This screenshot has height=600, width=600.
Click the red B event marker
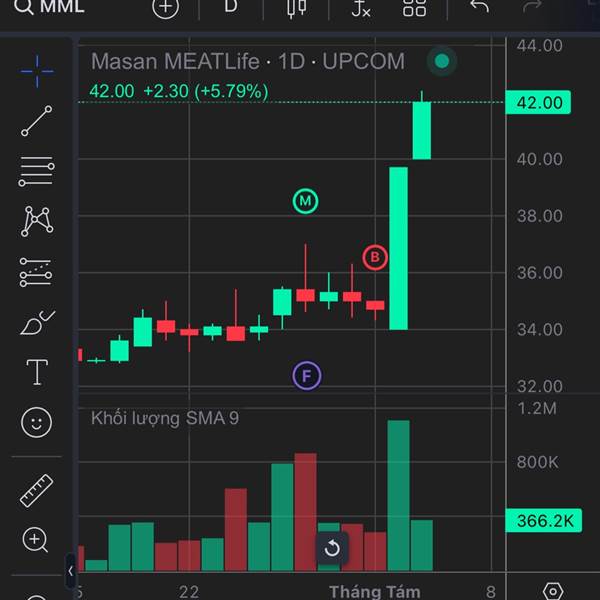click(375, 257)
